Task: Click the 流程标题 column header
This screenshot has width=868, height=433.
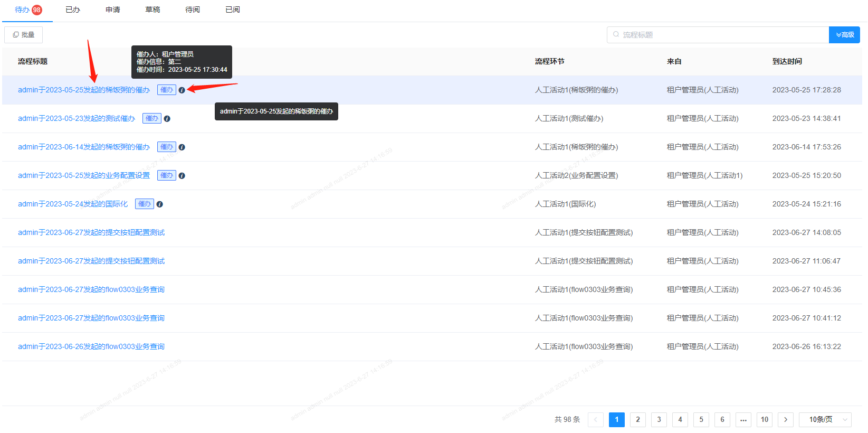Action: 33,61
